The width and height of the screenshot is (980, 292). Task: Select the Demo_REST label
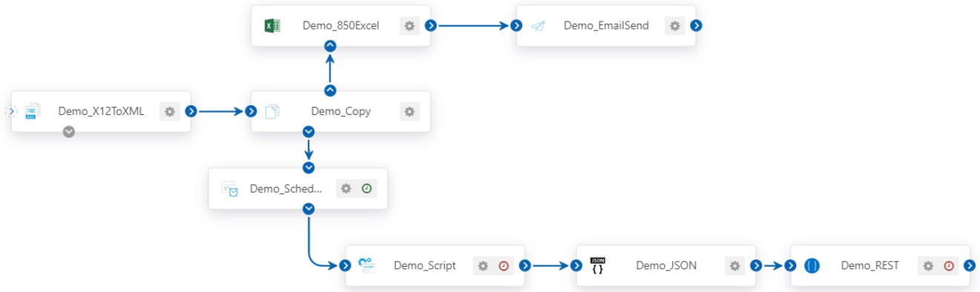[870, 266]
